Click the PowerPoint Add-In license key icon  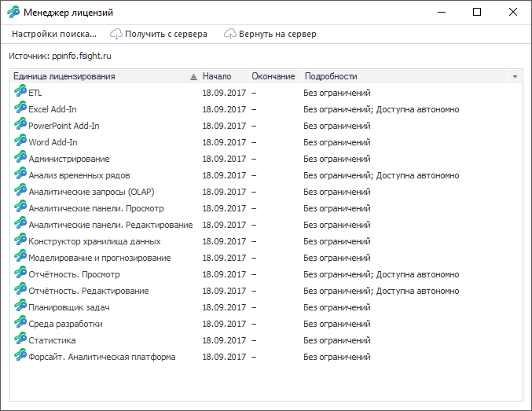[20, 125]
